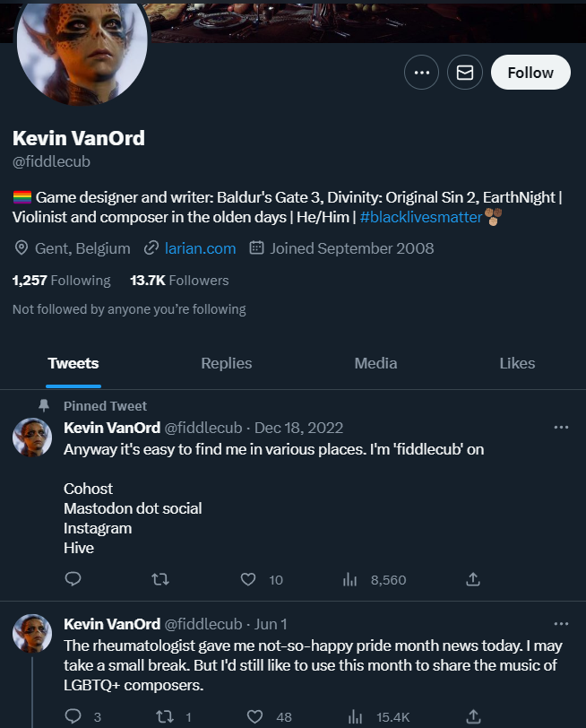Send a direct message via envelope icon

pyautogui.click(x=465, y=73)
